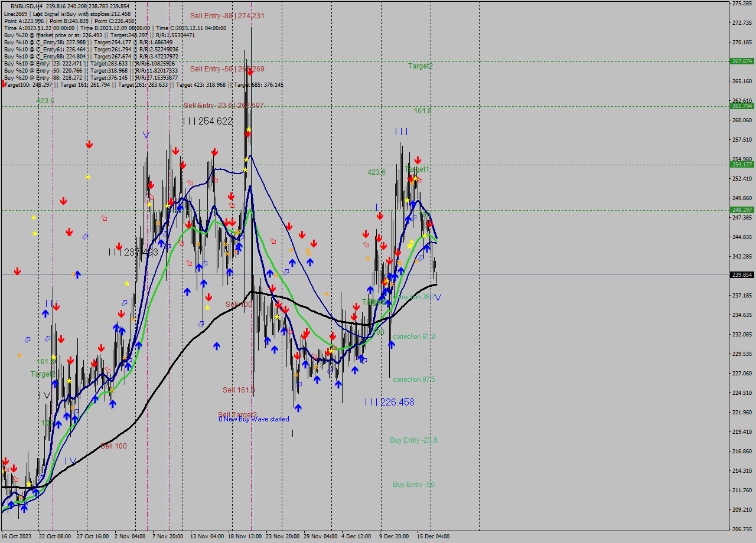Viewport: 756px width, 543px height.
Task: Expand the Buy Entry -23.6 annotation
Action: [x=413, y=440]
